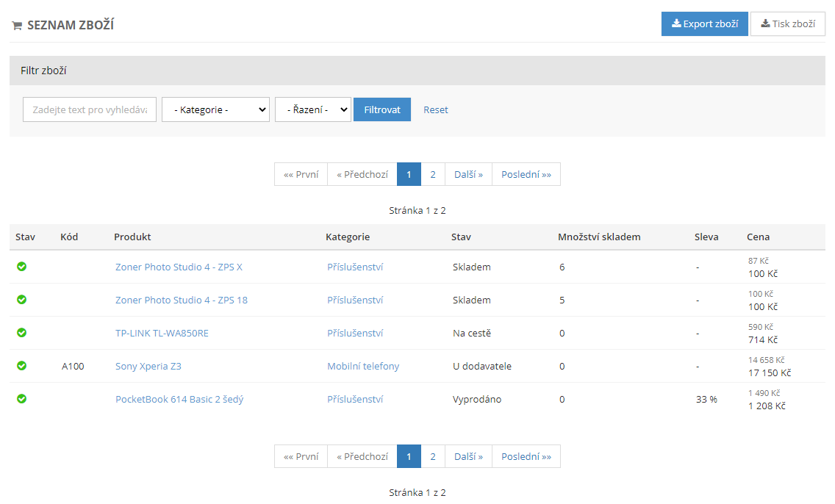Screen dimensions: 835x504
Task: Click the Tisk zboží button
Action: point(787,24)
